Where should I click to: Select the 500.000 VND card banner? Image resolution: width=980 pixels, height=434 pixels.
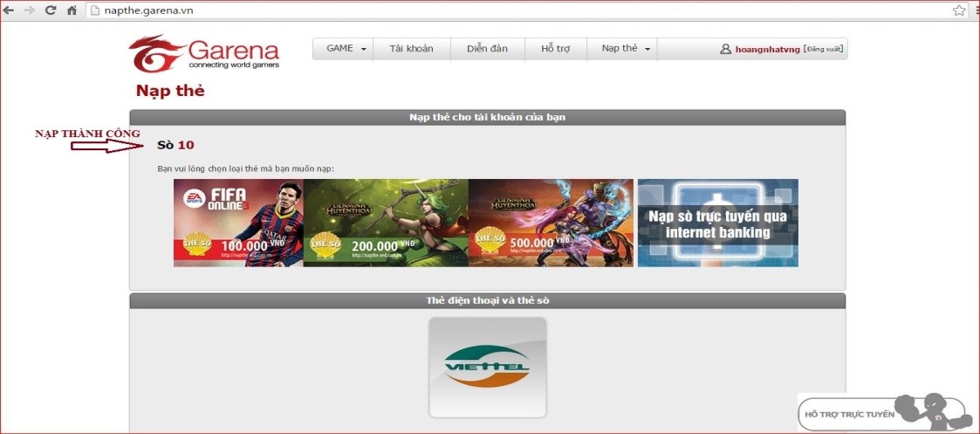(551, 224)
